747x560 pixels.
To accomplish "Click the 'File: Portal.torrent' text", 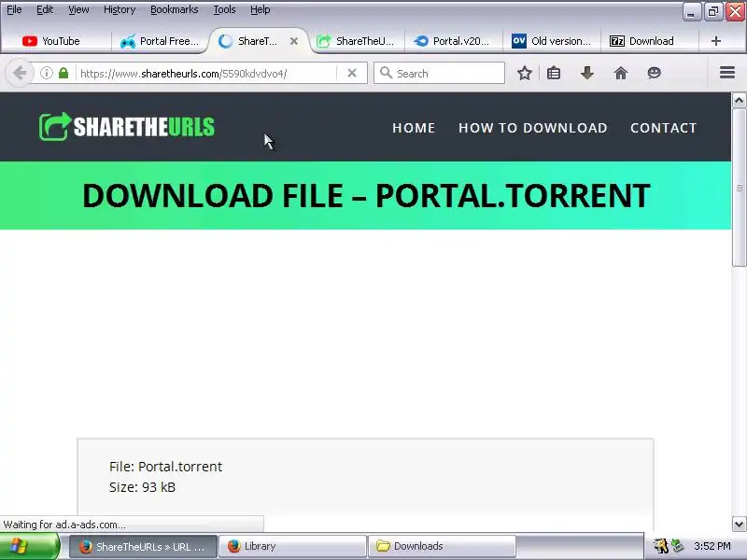I will click(165, 466).
